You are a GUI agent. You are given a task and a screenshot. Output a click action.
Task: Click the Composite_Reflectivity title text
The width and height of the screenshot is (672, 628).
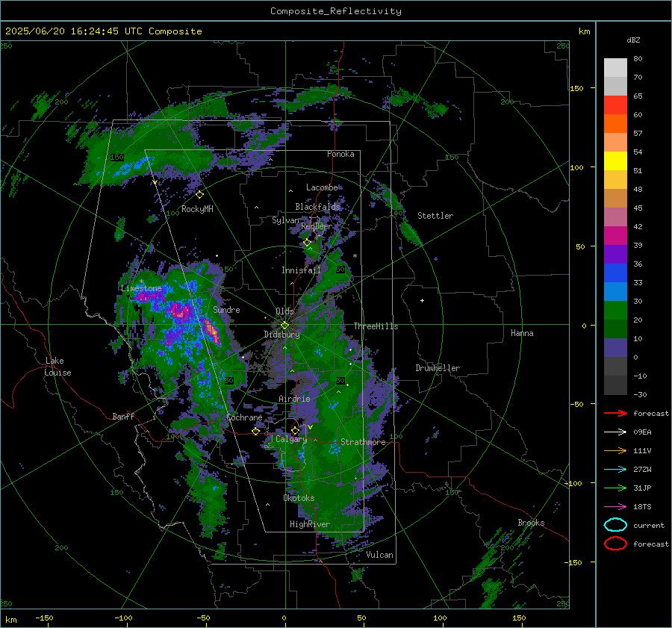[x=335, y=11]
